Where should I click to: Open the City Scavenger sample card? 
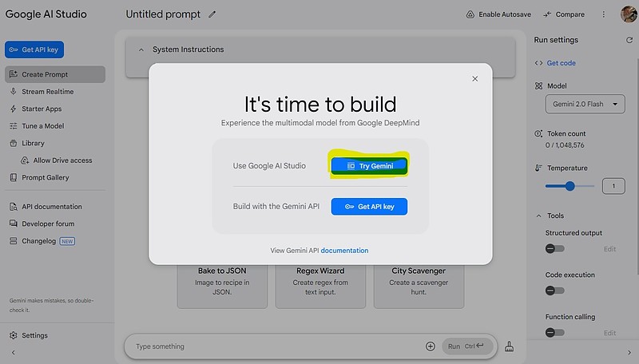[419, 287]
